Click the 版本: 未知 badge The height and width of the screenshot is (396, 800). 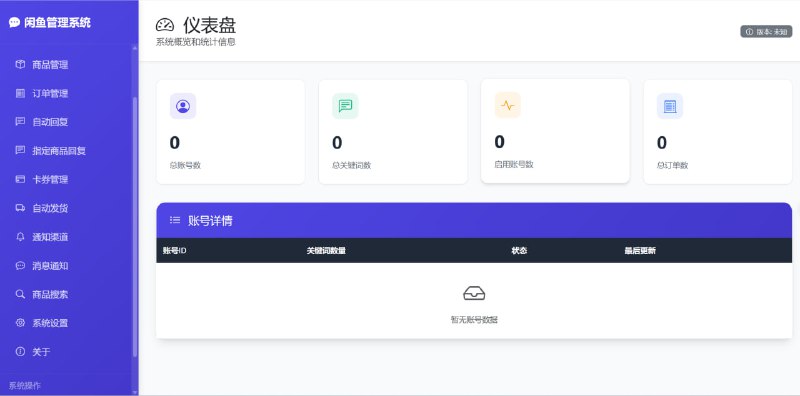(766, 32)
